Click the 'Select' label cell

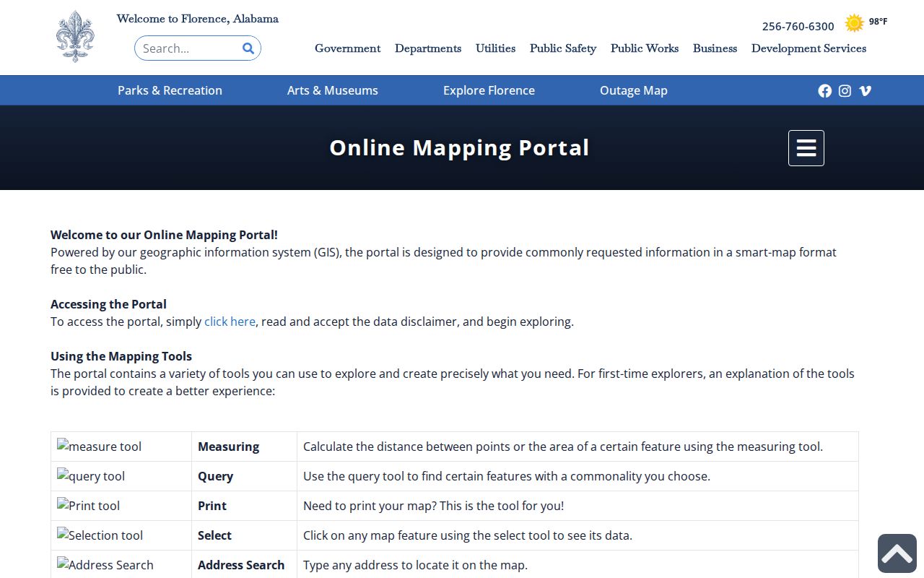tap(244, 535)
